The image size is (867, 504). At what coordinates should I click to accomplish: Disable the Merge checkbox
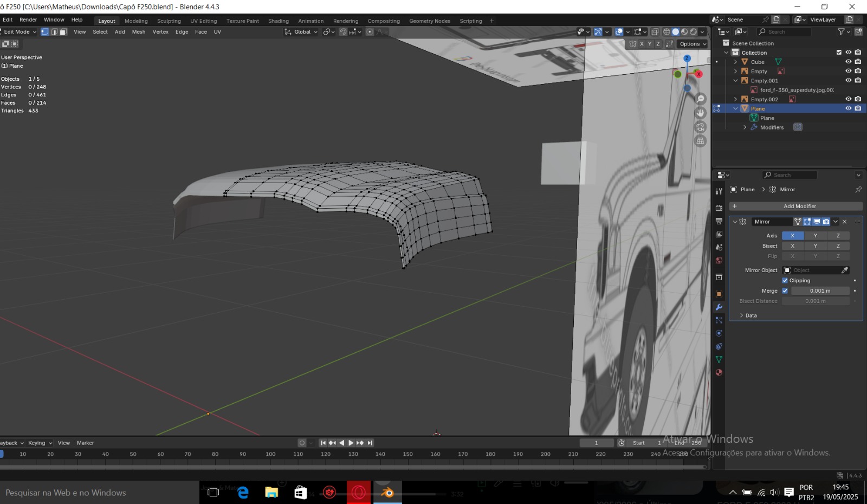(785, 291)
